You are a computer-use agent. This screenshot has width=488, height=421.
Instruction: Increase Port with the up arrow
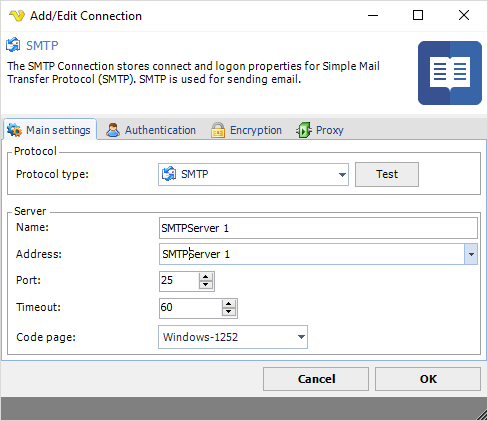point(206,277)
